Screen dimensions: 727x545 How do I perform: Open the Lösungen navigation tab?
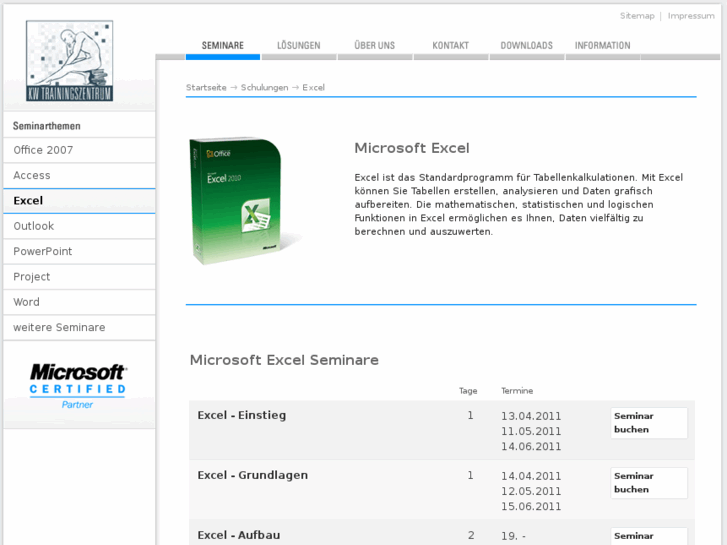coord(298,46)
